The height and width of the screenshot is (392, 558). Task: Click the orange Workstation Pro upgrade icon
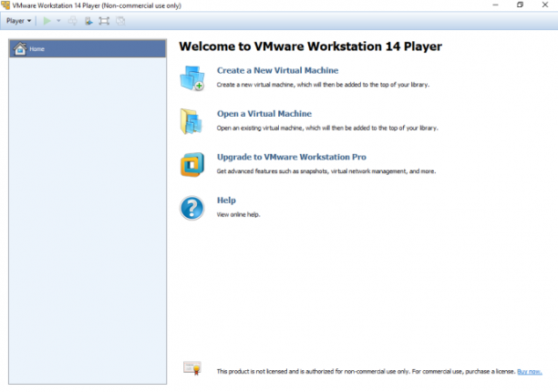[x=192, y=165]
